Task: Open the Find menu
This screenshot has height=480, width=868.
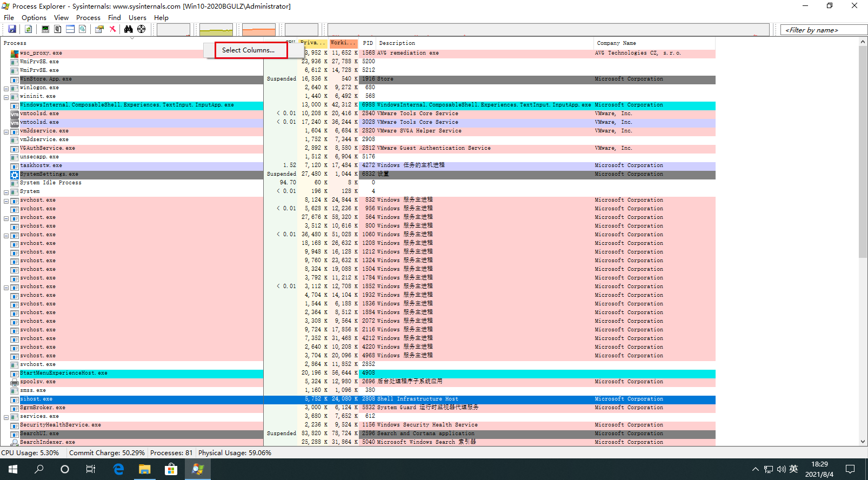Action: click(115, 17)
